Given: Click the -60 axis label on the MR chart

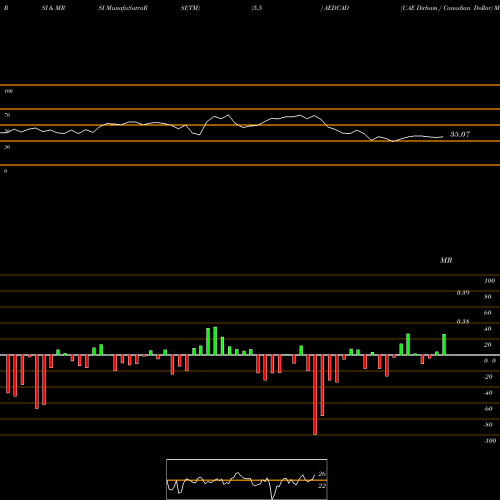Looking at the screenshot, I should [488, 409].
